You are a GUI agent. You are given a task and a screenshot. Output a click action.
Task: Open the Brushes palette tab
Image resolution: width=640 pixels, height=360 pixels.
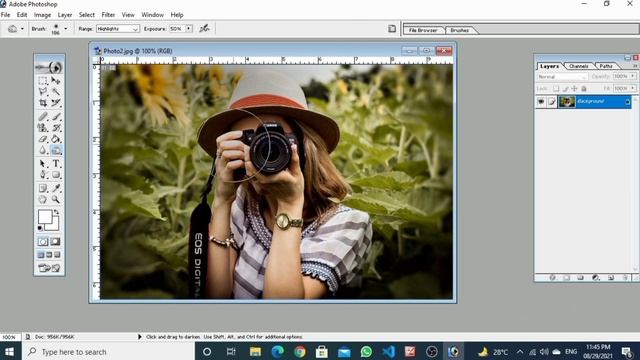click(460, 30)
